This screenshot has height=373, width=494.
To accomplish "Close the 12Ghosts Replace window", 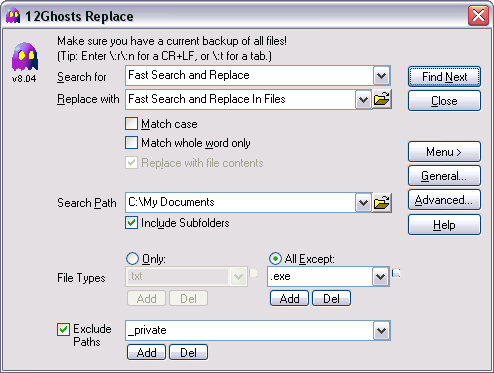I will coord(478,16).
